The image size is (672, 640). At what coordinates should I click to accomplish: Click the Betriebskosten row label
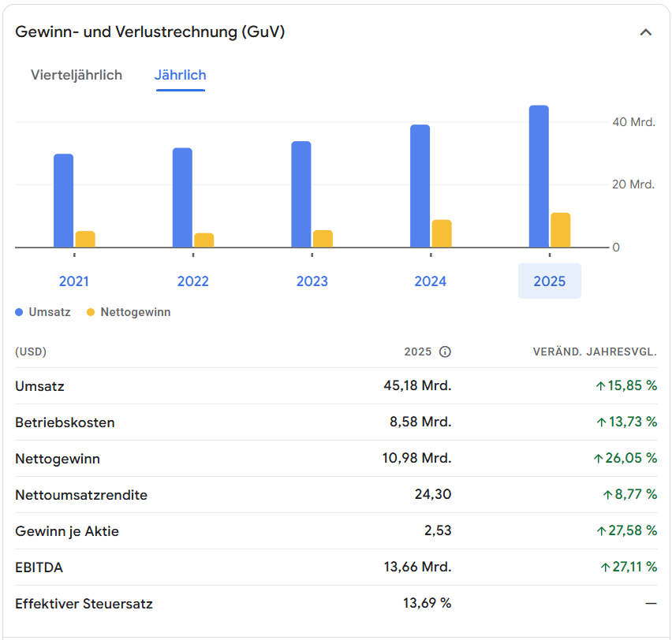(x=65, y=422)
